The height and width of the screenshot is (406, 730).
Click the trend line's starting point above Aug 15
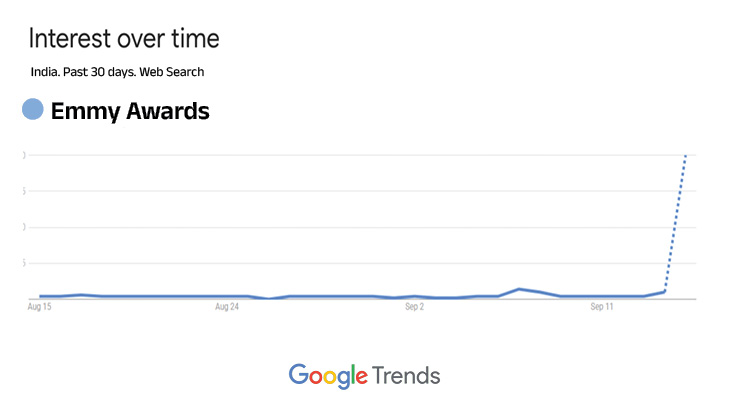[x=40, y=296]
